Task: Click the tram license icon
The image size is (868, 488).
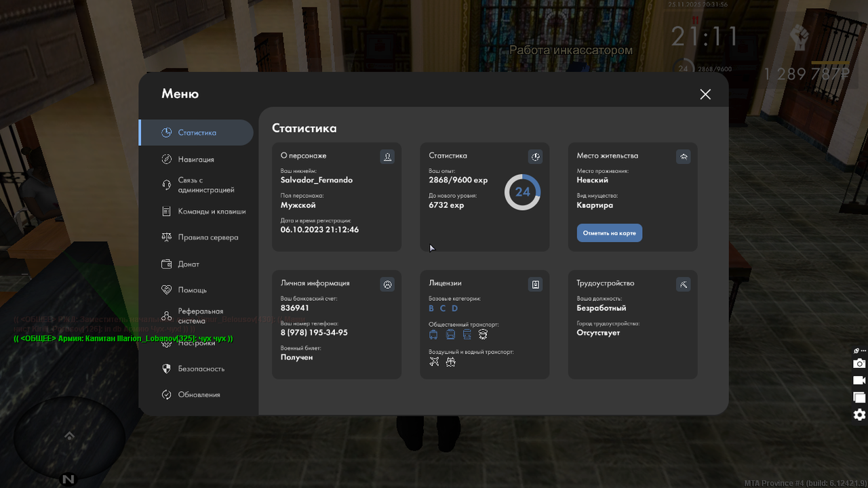Action: tap(467, 335)
